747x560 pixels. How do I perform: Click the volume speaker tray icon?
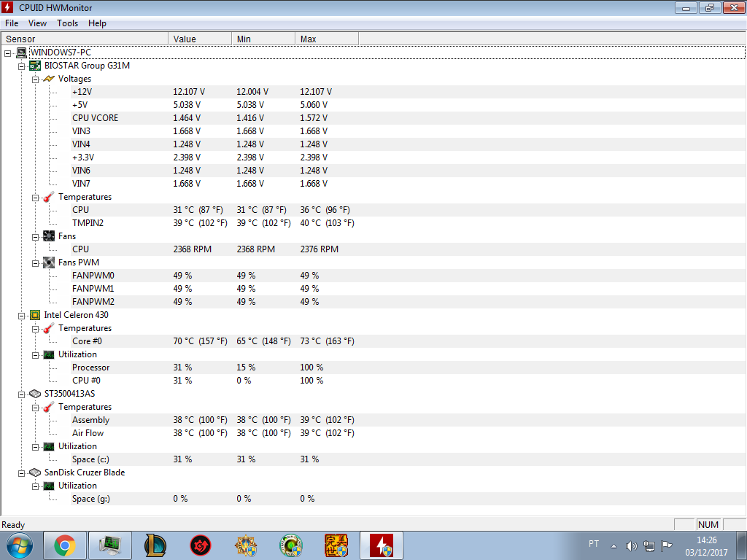[x=631, y=546]
